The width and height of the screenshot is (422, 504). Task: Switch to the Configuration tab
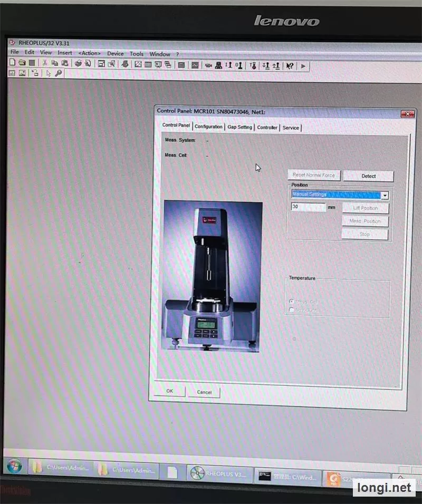point(208,127)
